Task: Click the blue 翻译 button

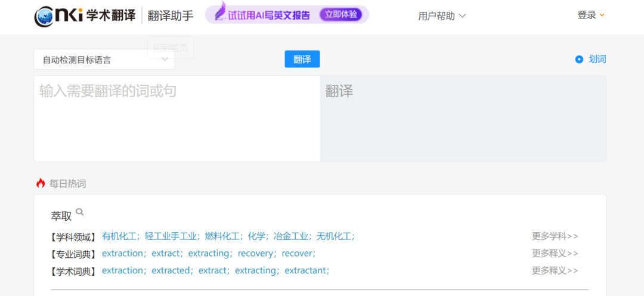Action: coord(302,59)
